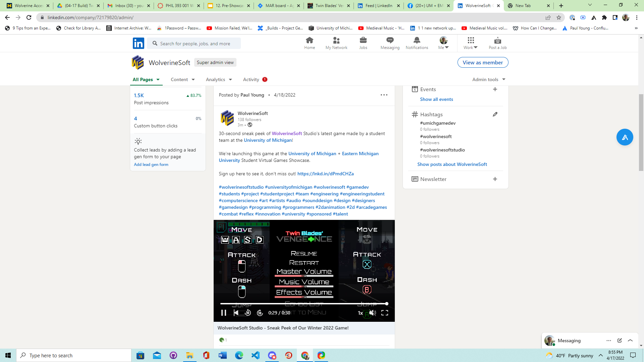Open Messaging bar three-dot options
Image resolution: width=644 pixels, height=362 pixels.
pyautogui.click(x=608, y=341)
